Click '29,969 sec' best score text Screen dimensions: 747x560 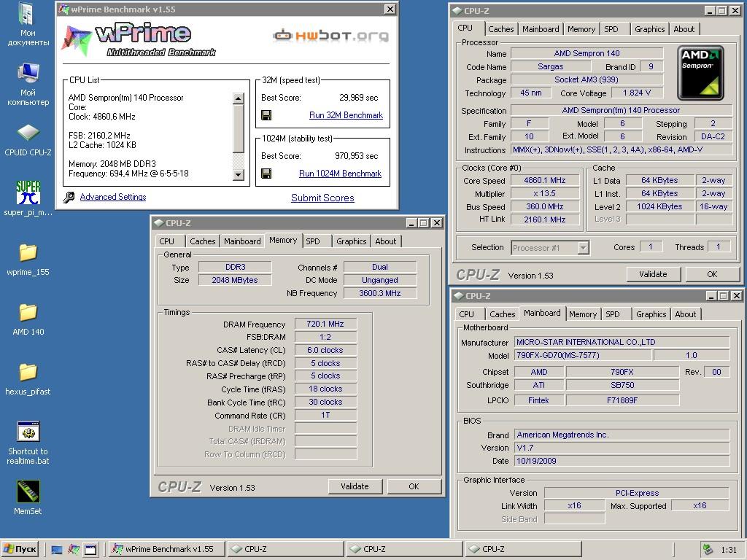point(358,98)
